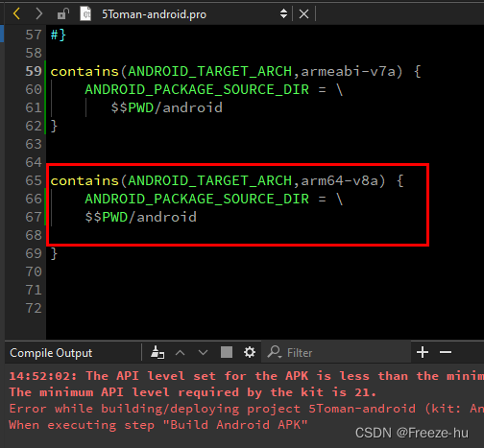Jump to next item in Compile Output
The image size is (484, 448).
(203, 353)
